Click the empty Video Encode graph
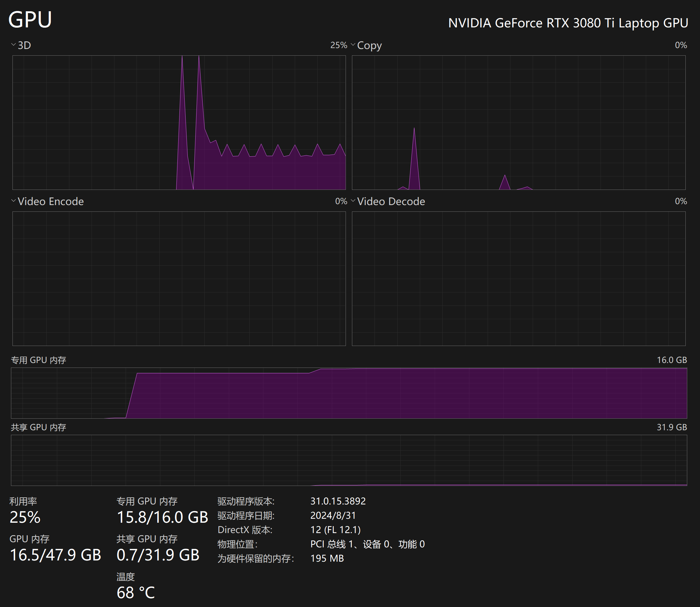 tap(179, 278)
